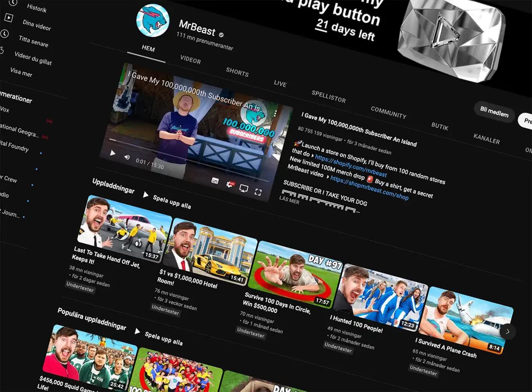Image resolution: width=532 pixels, height=392 pixels.
Task: Open the KANALER tab
Action: coord(487,139)
